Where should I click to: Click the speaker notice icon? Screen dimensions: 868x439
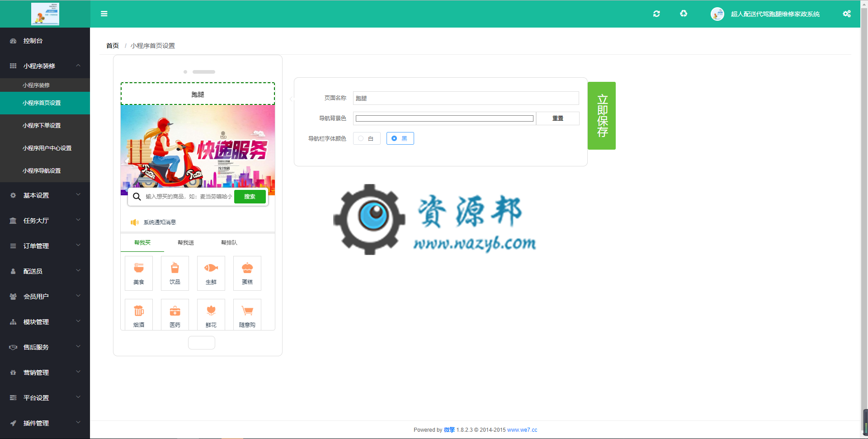135,222
